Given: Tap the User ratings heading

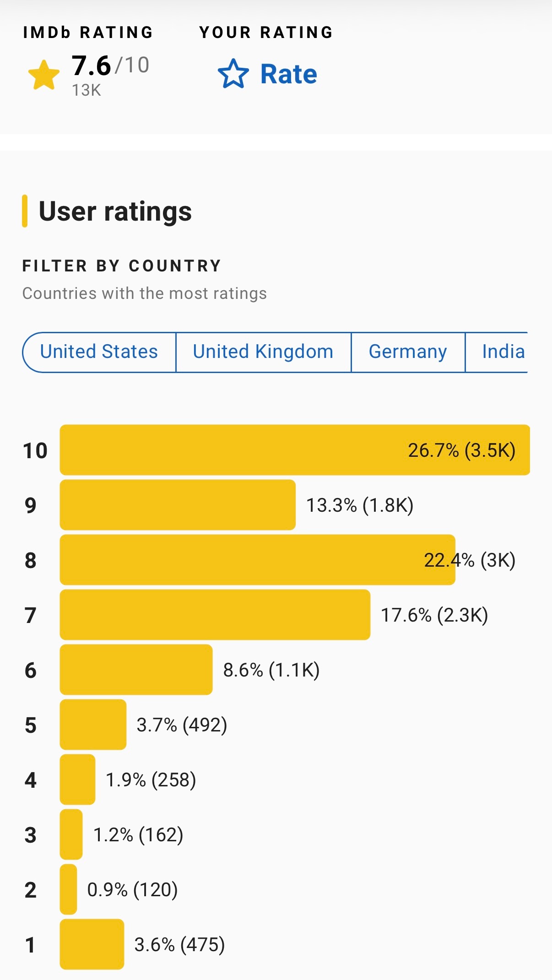Looking at the screenshot, I should (x=115, y=211).
